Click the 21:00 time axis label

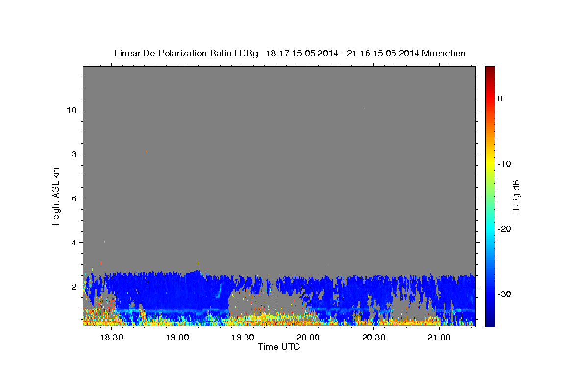[439, 338]
